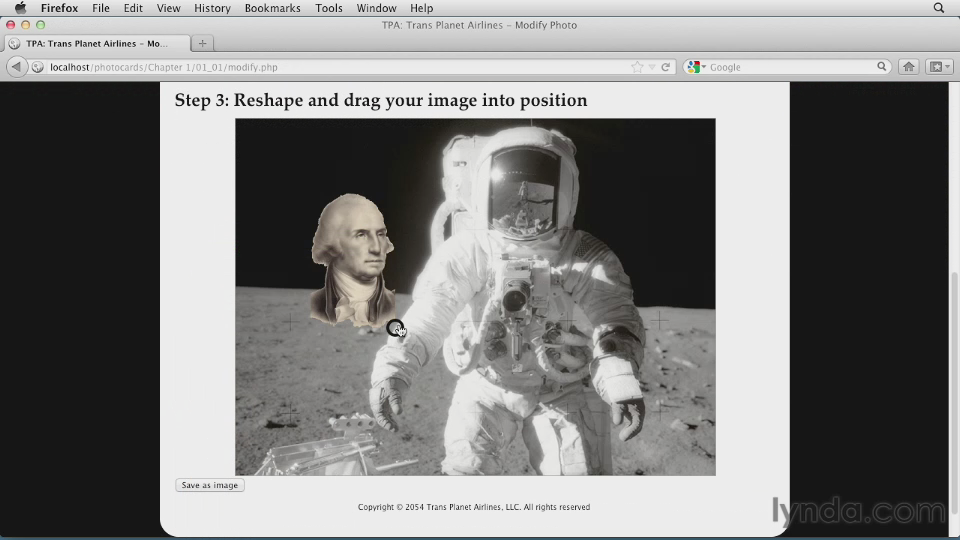Click the Save as image button
The image size is (960, 540).
[210, 485]
